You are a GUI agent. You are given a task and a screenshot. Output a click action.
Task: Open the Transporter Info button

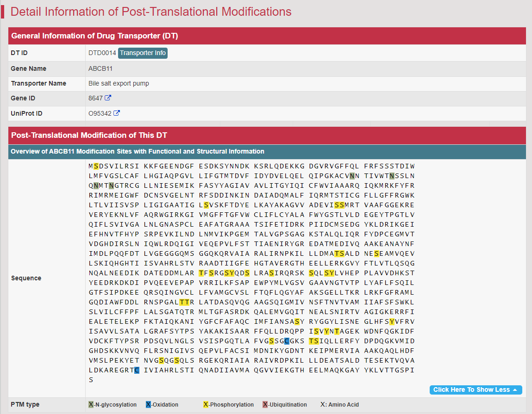[143, 53]
